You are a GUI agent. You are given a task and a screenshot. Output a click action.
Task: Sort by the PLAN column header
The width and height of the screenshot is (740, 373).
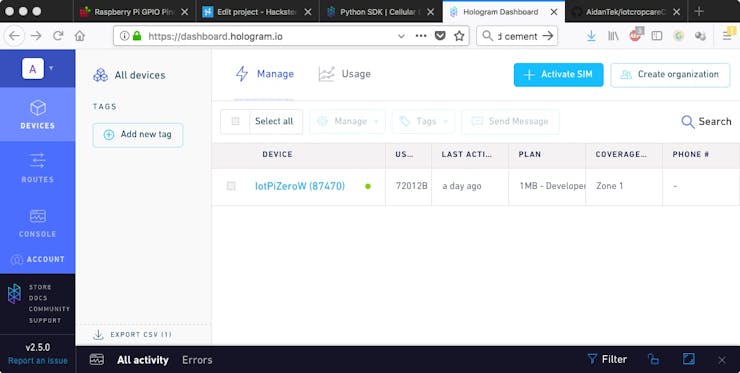click(530, 154)
